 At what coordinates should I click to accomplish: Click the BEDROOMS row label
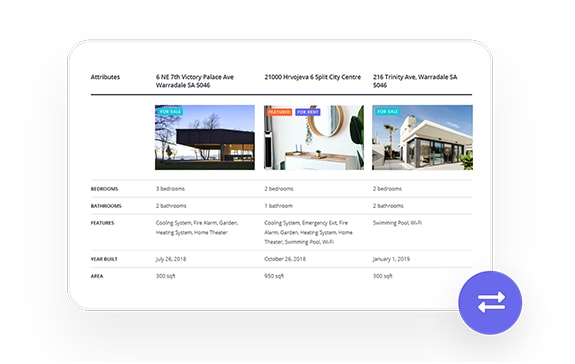[105, 189]
